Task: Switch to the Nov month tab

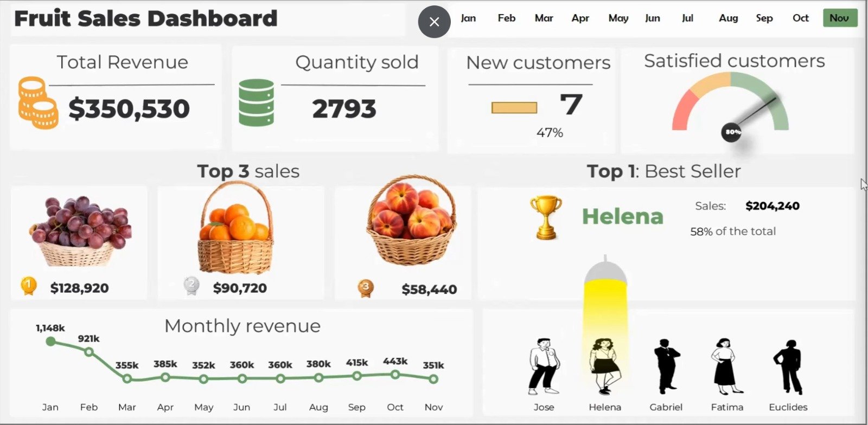Action: 840,17
